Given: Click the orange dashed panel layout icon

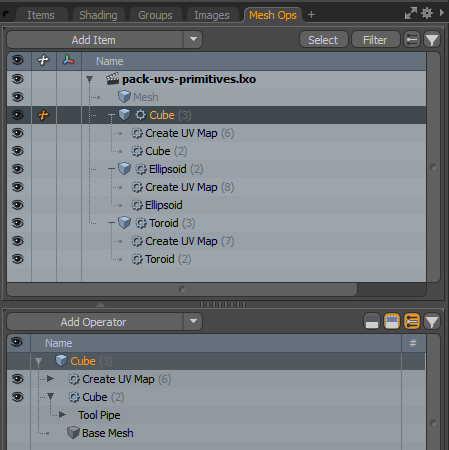Looking at the screenshot, I should coord(392,322).
